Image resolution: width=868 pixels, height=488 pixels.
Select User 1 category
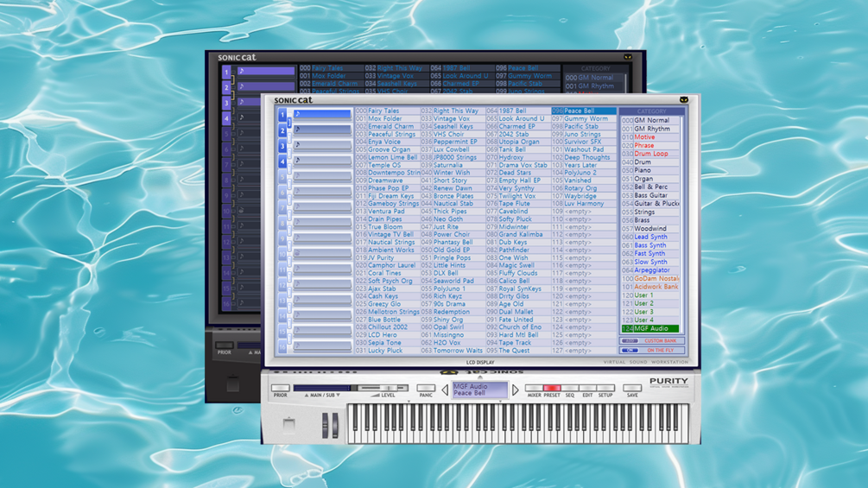click(649, 295)
